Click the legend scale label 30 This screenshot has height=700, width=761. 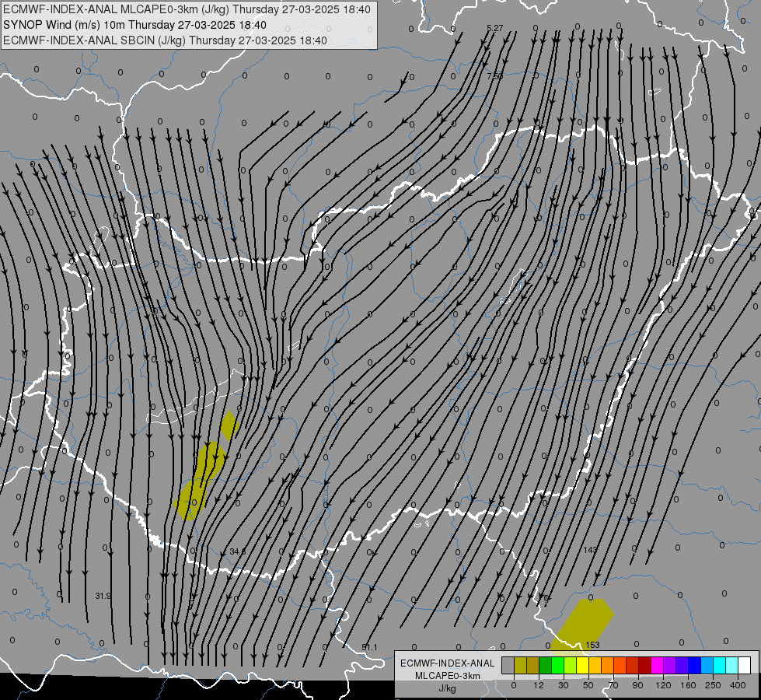click(564, 685)
